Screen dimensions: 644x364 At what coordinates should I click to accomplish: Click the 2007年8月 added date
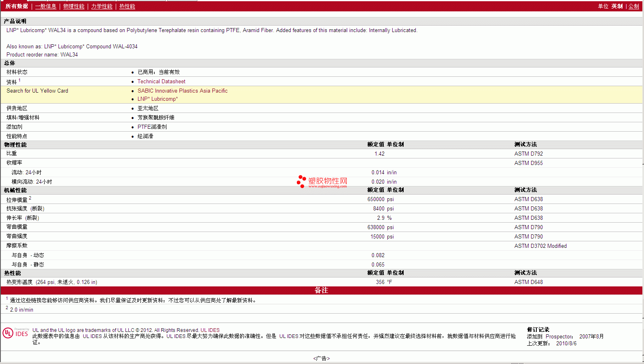[591, 336]
